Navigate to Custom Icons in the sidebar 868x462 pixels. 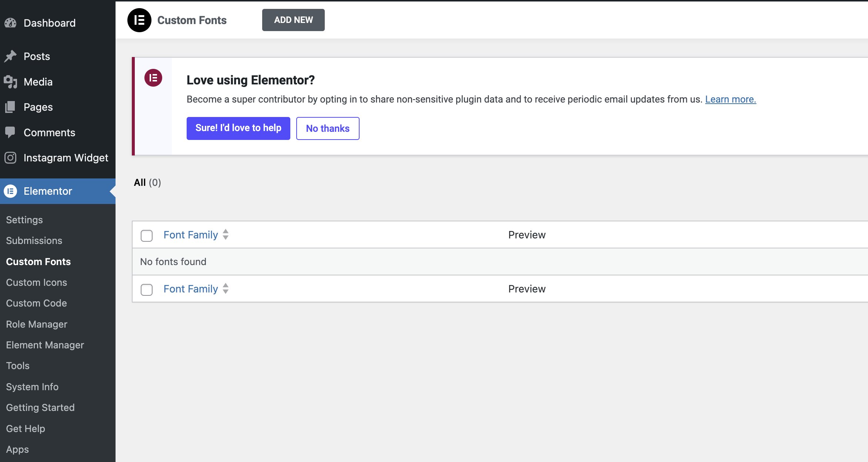(x=36, y=282)
